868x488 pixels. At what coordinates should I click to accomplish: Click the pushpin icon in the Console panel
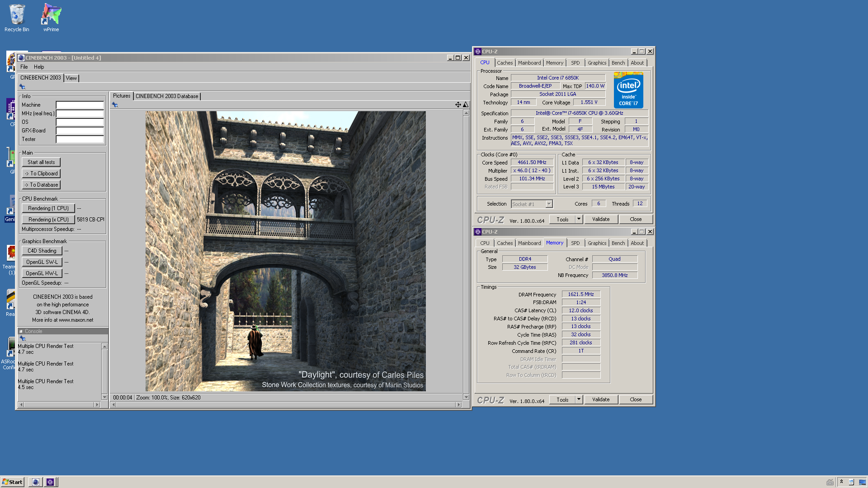point(23,338)
